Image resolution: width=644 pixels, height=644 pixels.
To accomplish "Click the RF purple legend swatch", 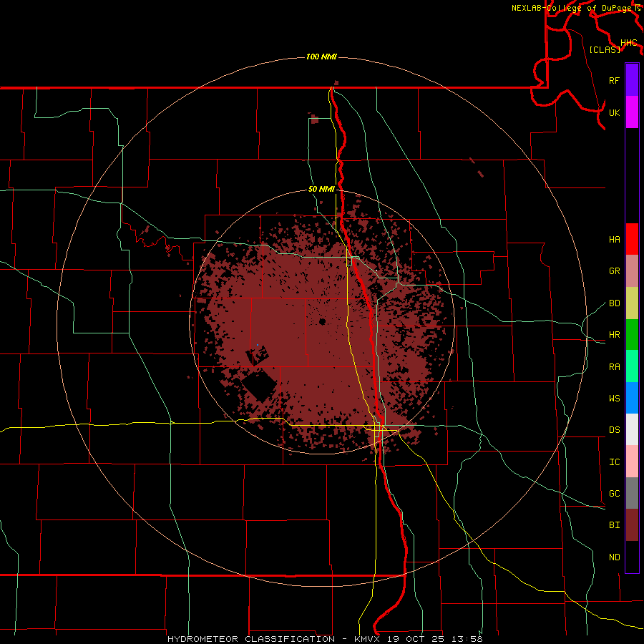I will click(632, 80).
